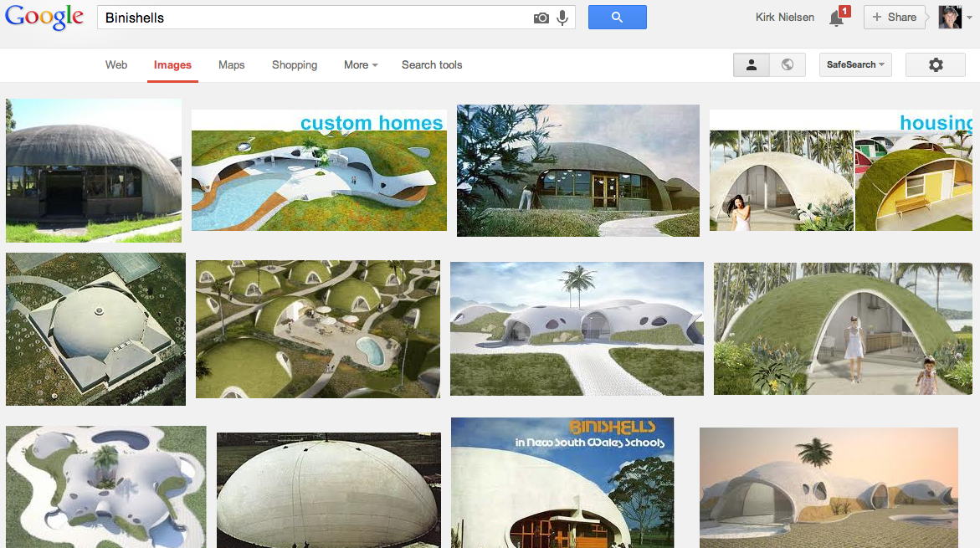Open gray concrete dome building thumbnail
Screen dimensions: 980x548
coord(94,171)
